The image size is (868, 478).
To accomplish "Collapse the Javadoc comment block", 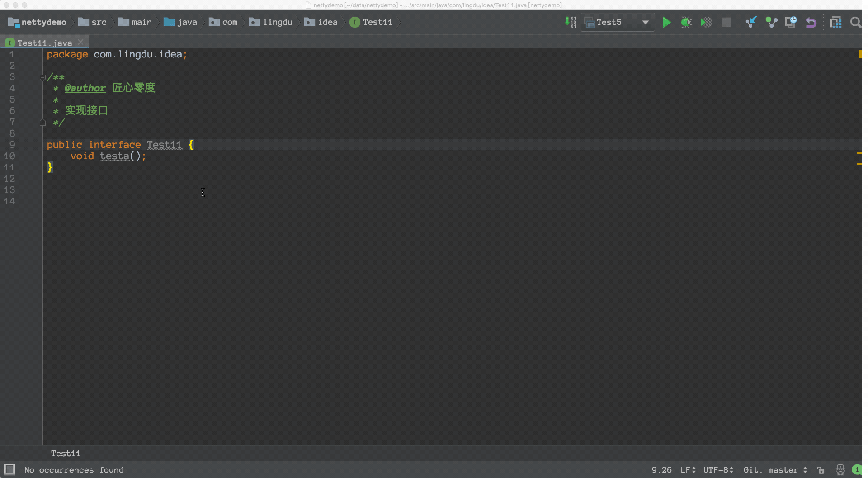I will pyautogui.click(x=43, y=77).
